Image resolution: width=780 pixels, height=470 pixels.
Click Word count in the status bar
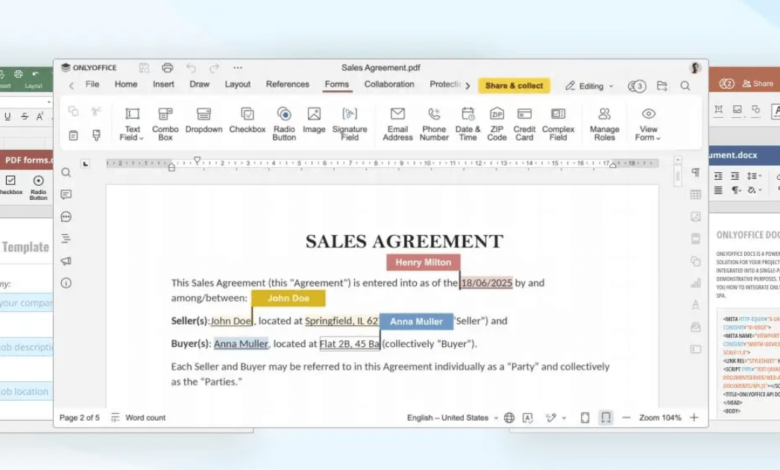[138, 418]
